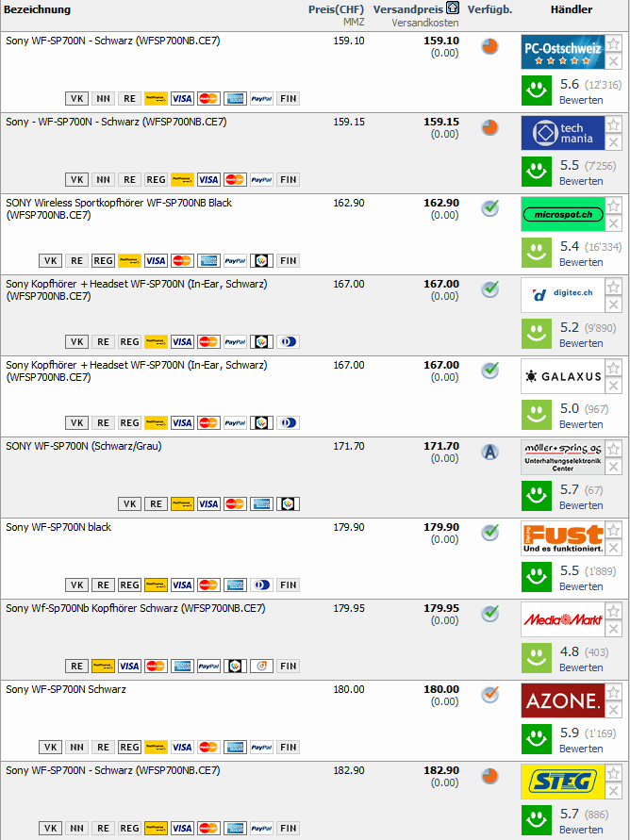The width and height of the screenshot is (630, 840).
Task: Toggle favorite star for PC-Ostschweiz
Action: (x=614, y=44)
